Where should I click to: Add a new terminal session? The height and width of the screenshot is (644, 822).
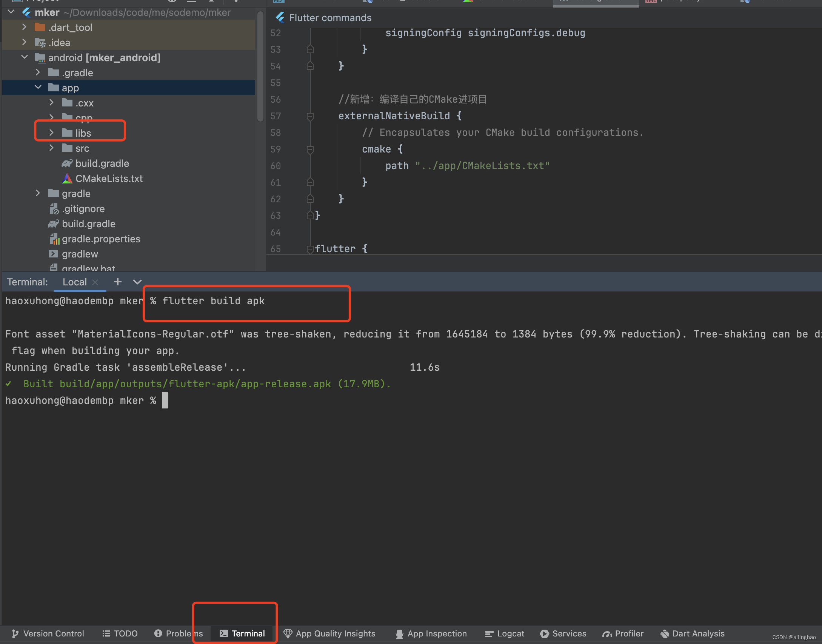click(x=118, y=282)
